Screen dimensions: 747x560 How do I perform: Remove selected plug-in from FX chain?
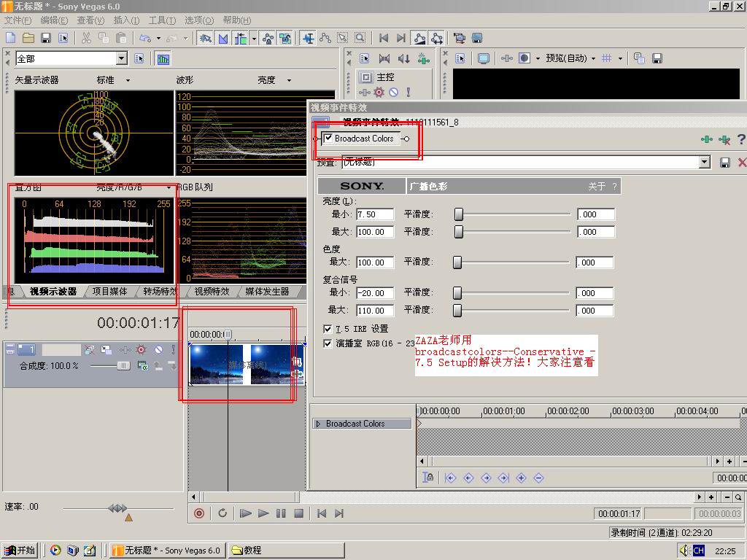point(724,139)
